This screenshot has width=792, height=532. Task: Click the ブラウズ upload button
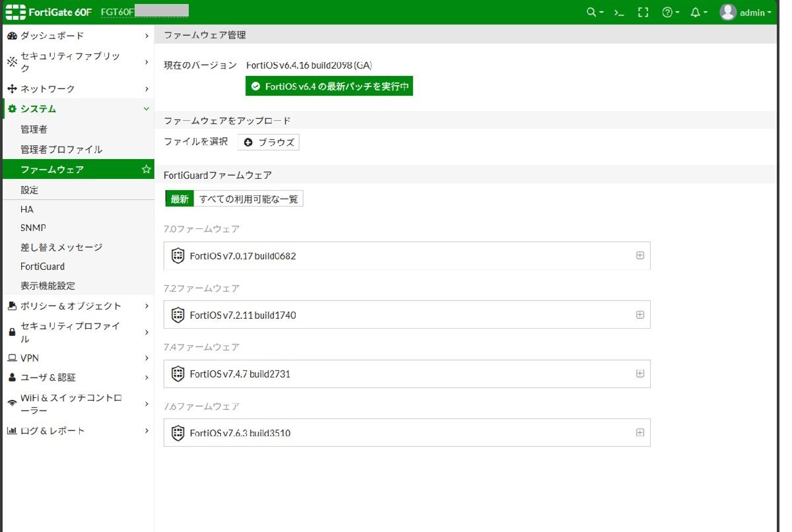point(269,142)
